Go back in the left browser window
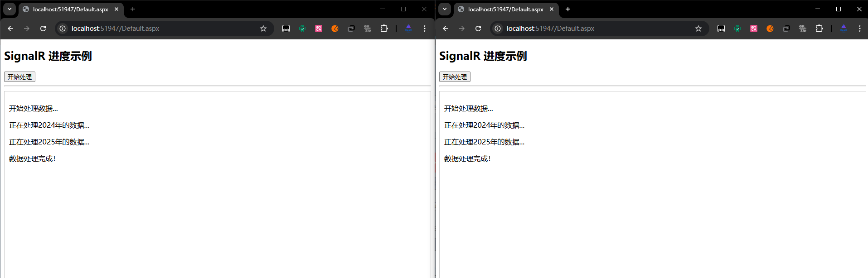The width and height of the screenshot is (868, 278). coord(10,29)
